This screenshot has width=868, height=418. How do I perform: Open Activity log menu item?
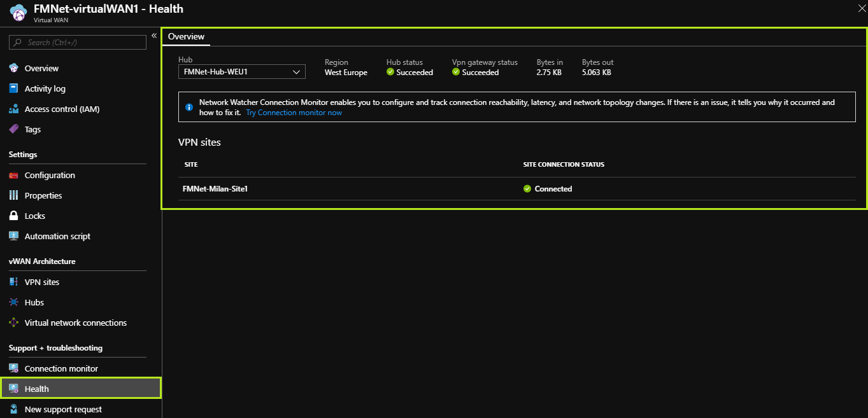[45, 88]
